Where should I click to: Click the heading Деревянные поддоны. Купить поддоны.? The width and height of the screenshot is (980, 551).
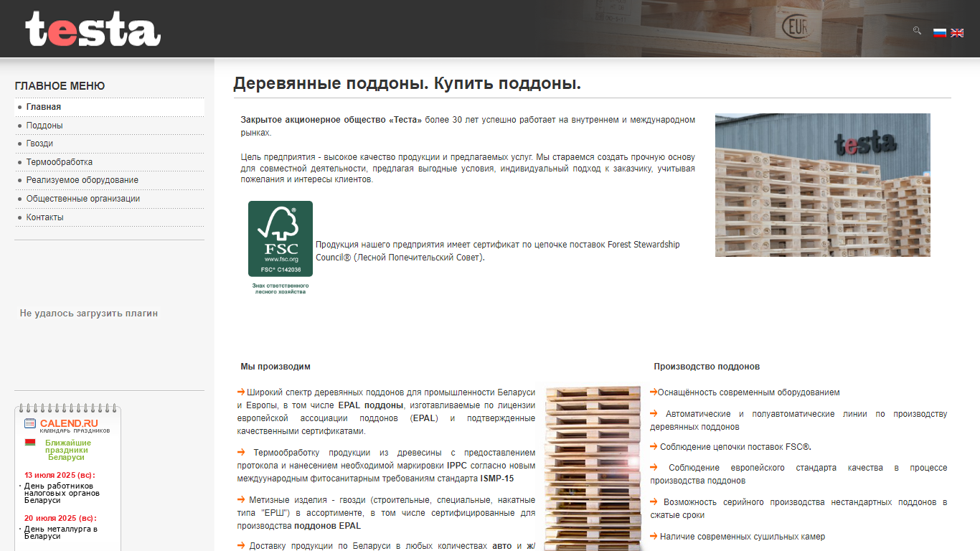[407, 83]
